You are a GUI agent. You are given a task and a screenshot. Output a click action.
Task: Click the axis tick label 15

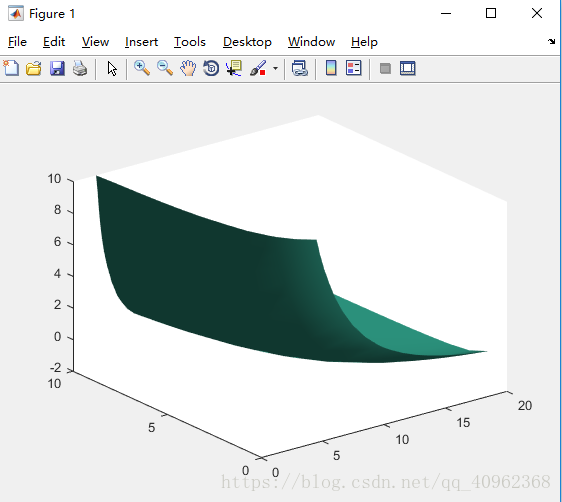click(x=463, y=423)
